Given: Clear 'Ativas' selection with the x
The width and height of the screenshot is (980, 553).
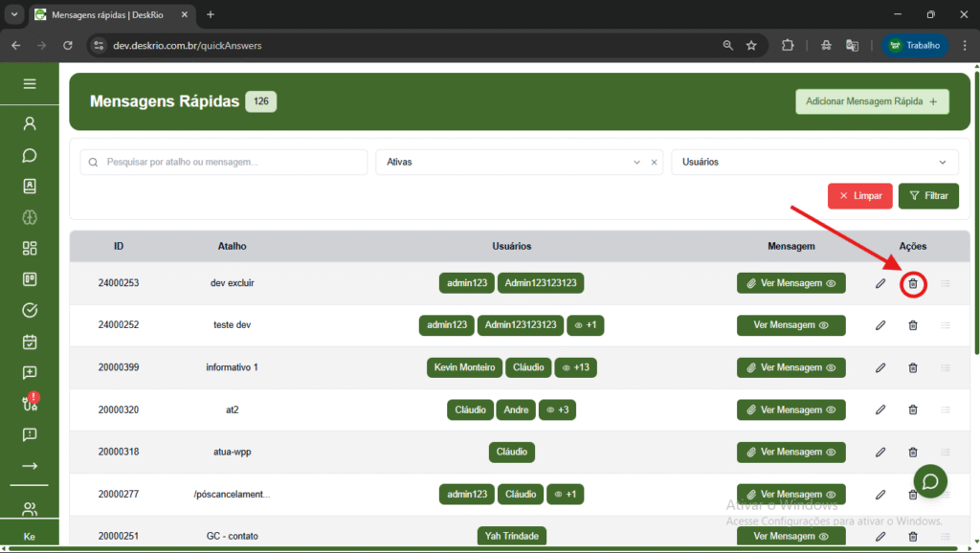Looking at the screenshot, I should 655,163.
